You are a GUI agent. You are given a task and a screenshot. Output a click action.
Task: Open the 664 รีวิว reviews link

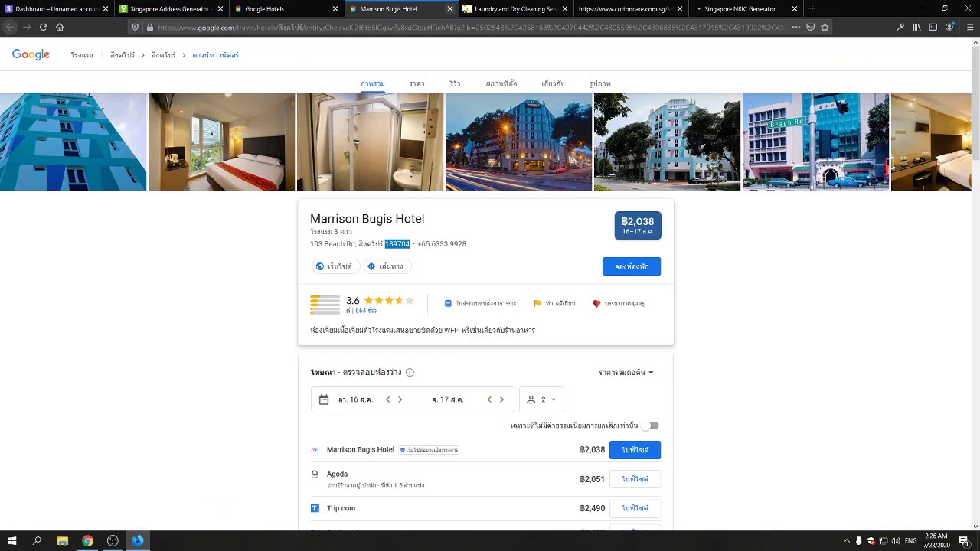pos(366,311)
